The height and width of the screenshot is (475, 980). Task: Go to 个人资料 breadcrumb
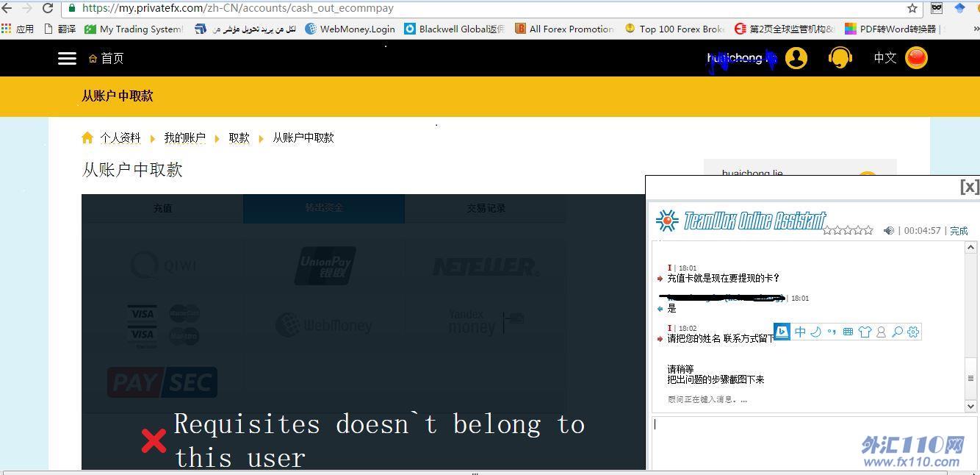point(120,137)
